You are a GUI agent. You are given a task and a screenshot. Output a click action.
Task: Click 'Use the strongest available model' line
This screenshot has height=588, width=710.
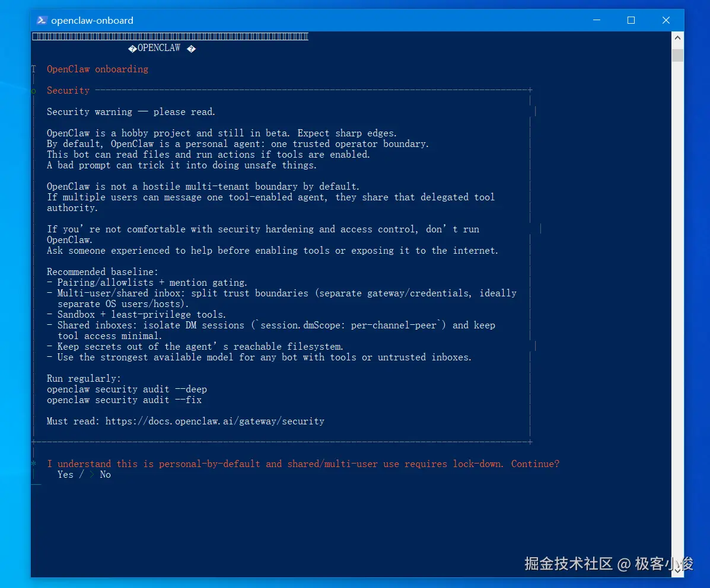point(259,357)
